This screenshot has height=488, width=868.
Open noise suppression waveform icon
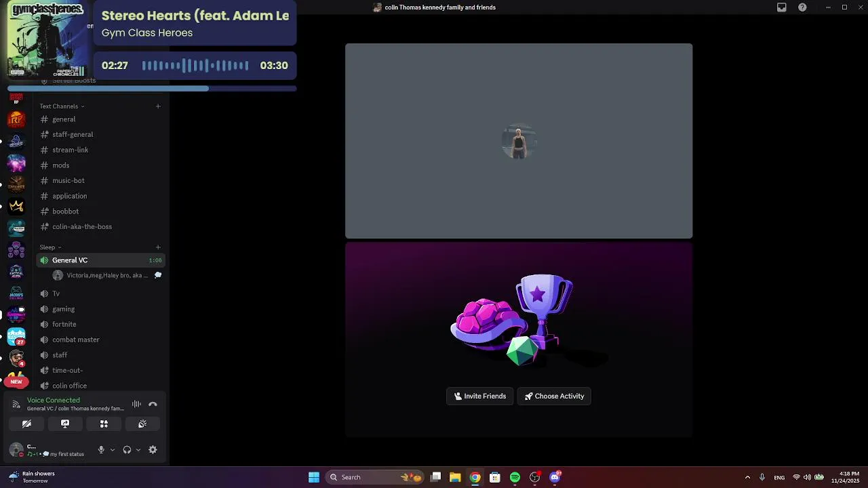click(136, 404)
